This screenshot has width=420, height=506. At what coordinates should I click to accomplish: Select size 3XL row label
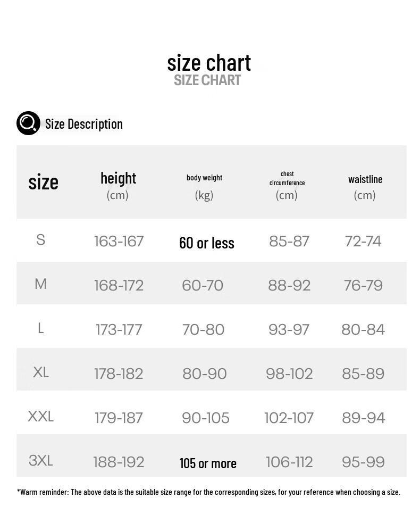click(40, 460)
